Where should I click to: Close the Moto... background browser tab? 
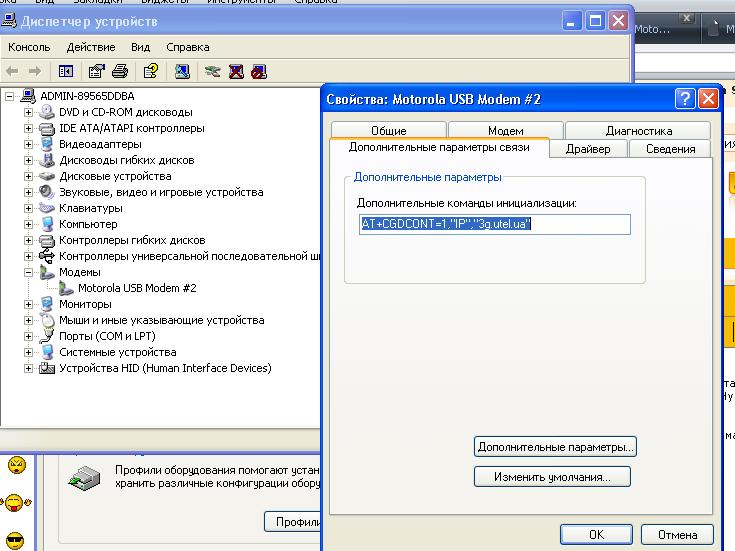pos(686,19)
